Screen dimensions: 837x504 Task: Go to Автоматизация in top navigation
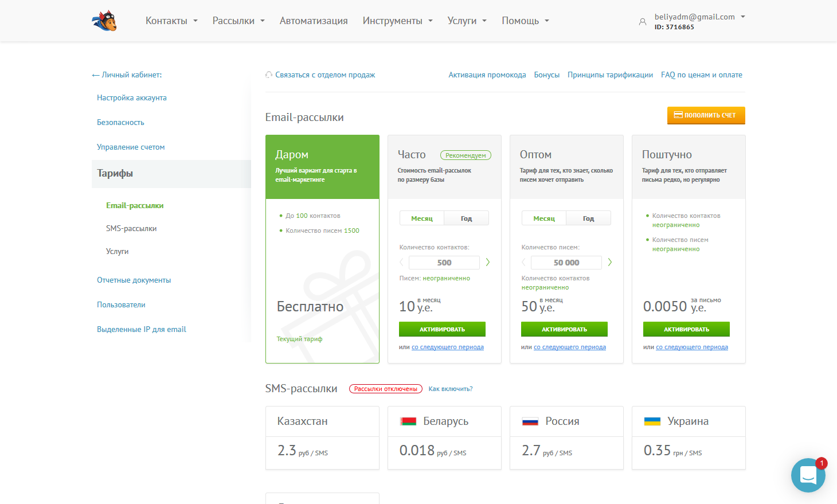[314, 21]
